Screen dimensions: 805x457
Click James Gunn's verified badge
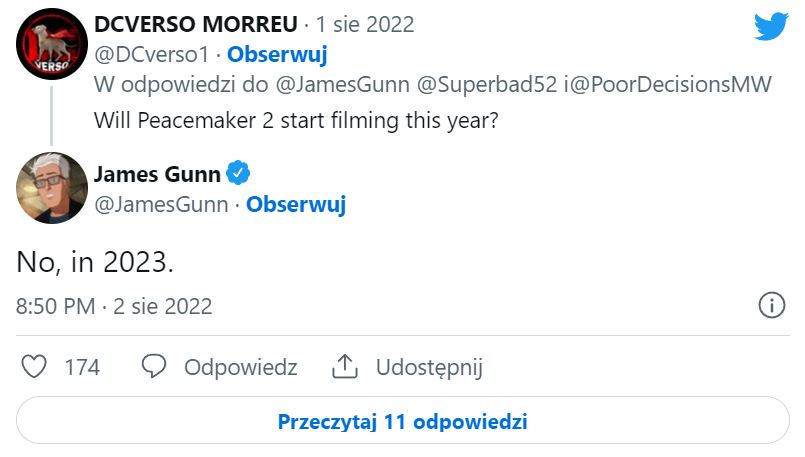pyautogui.click(x=237, y=174)
